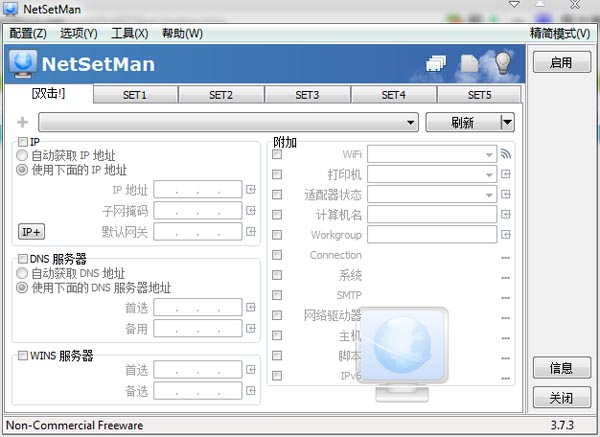Tick the Workgroup checkbox
The width and height of the screenshot is (600, 437).
[277, 235]
